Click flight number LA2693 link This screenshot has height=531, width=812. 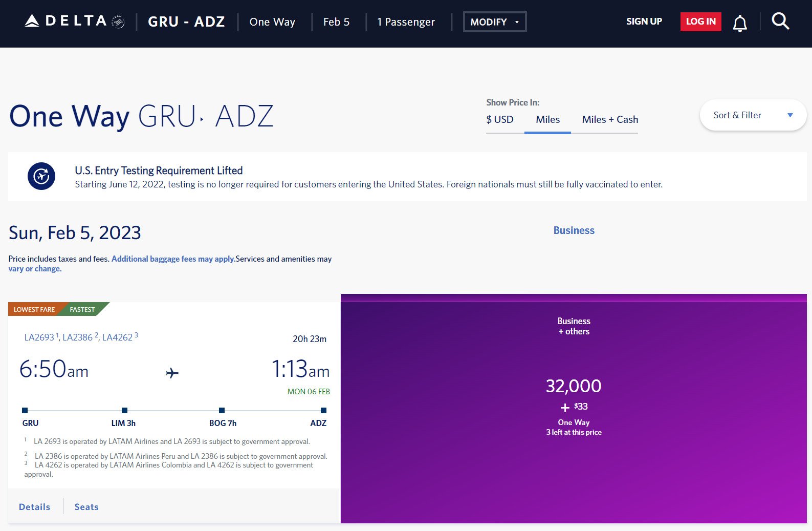(39, 337)
